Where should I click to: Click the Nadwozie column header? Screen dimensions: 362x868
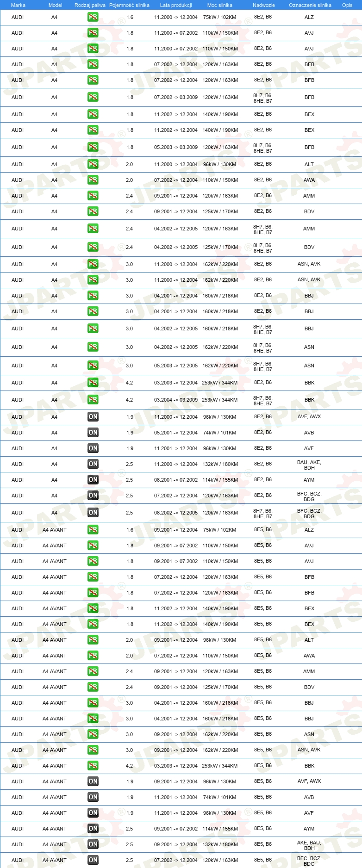[x=264, y=5]
